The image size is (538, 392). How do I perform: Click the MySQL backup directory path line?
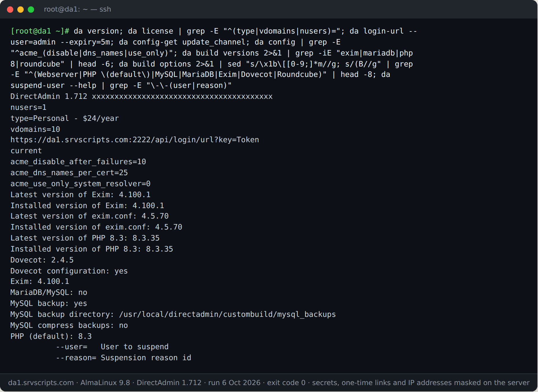[173, 314]
